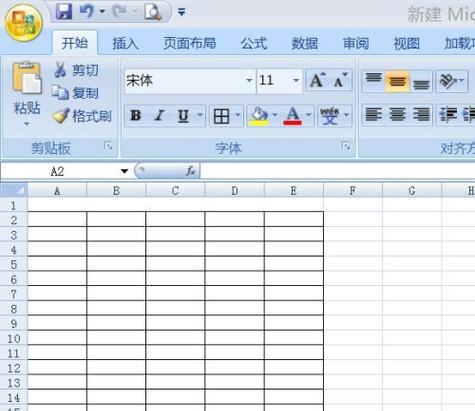
Task: Align text right
Action: (x=421, y=115)
